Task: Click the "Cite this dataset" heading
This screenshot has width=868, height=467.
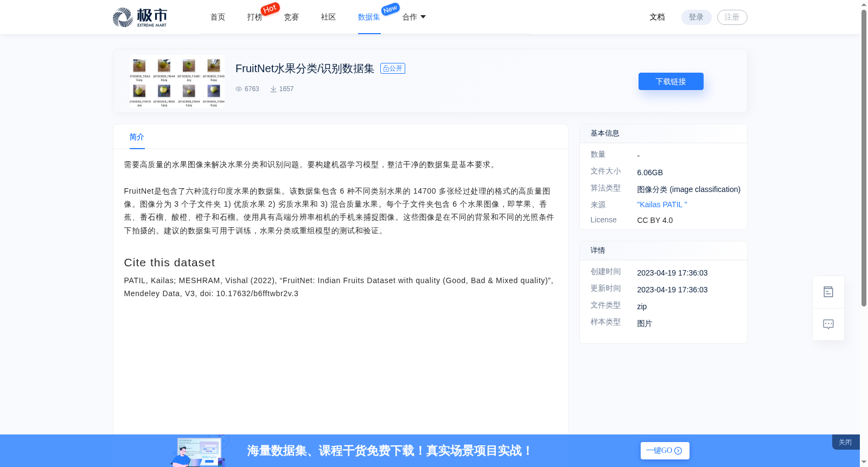Action: point(169,263)
